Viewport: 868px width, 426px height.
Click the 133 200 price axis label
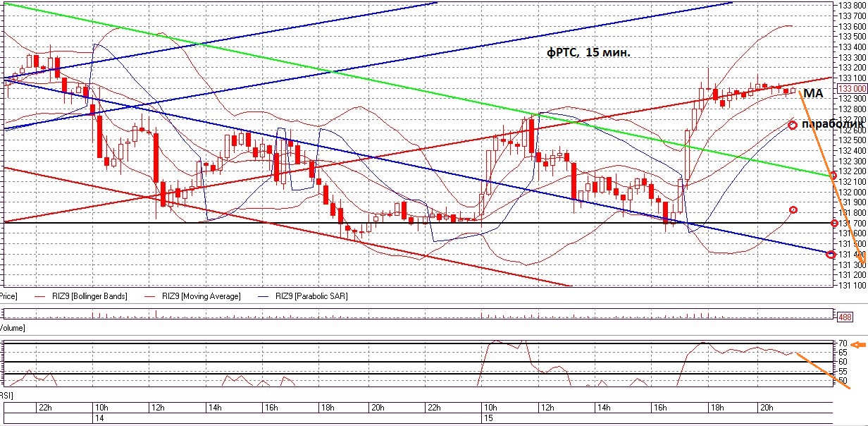[851, 68]
